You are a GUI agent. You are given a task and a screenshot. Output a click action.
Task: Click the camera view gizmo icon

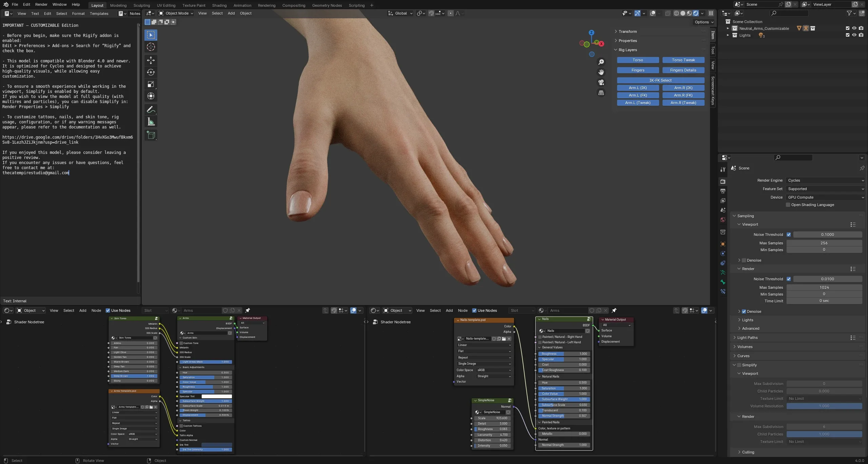[x=601, y=82]
